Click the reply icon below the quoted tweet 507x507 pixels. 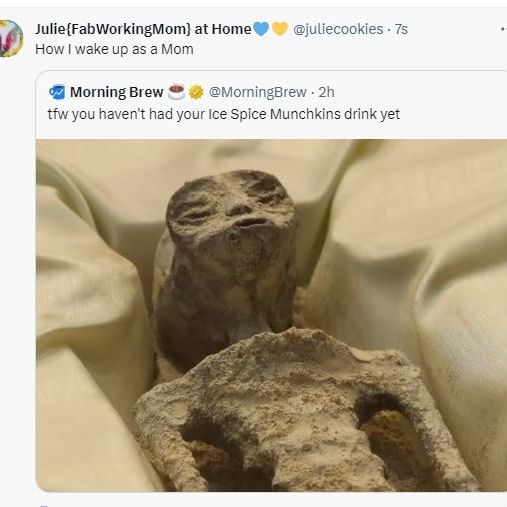pyautogui.click(x=44, y=506)
